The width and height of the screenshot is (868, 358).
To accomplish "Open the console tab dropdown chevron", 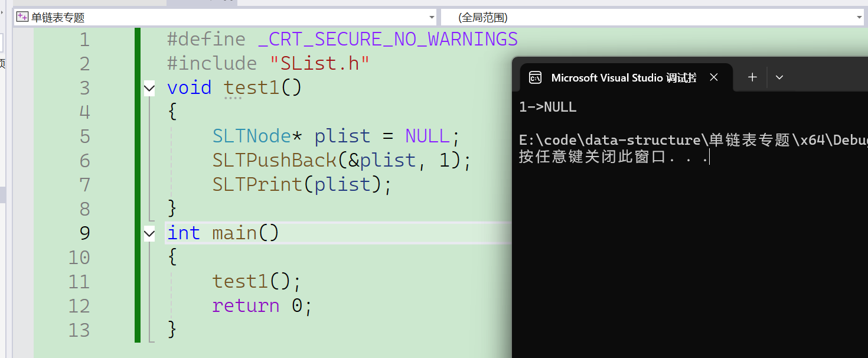I will [779, 77].
